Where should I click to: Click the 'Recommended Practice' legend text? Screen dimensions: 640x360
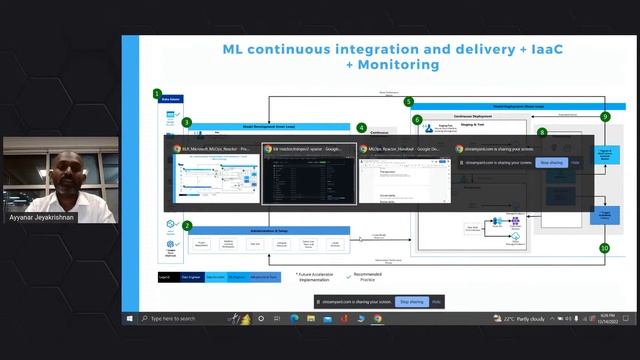[367, 277]
